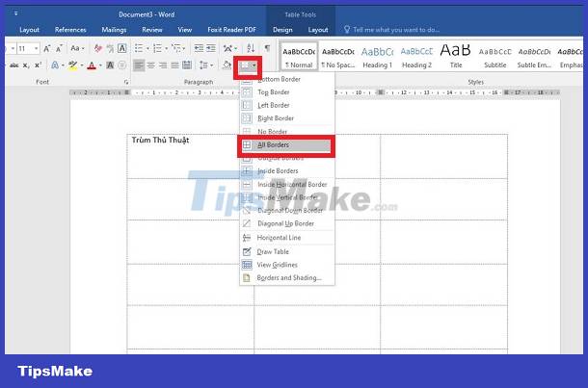
Task: Open the font size 11 dropdown
Action: pyautogui.click(x=36, y=49)
